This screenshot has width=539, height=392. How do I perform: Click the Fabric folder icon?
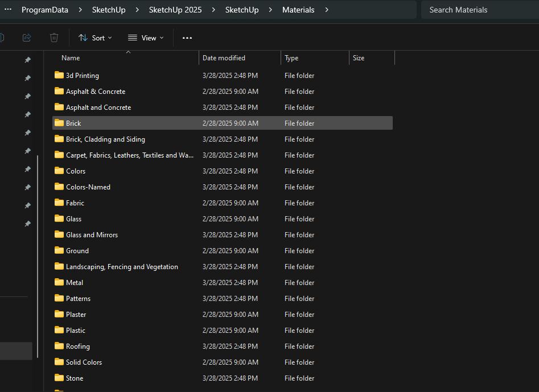click(59, 203)
